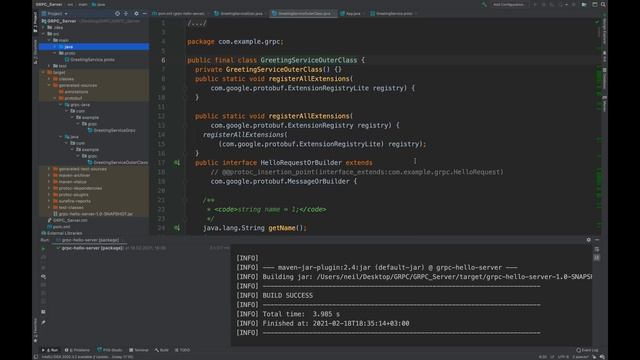Open the Build tool window tab
Image resolution: width=640 pixels, height=360 pixels.
162,350
